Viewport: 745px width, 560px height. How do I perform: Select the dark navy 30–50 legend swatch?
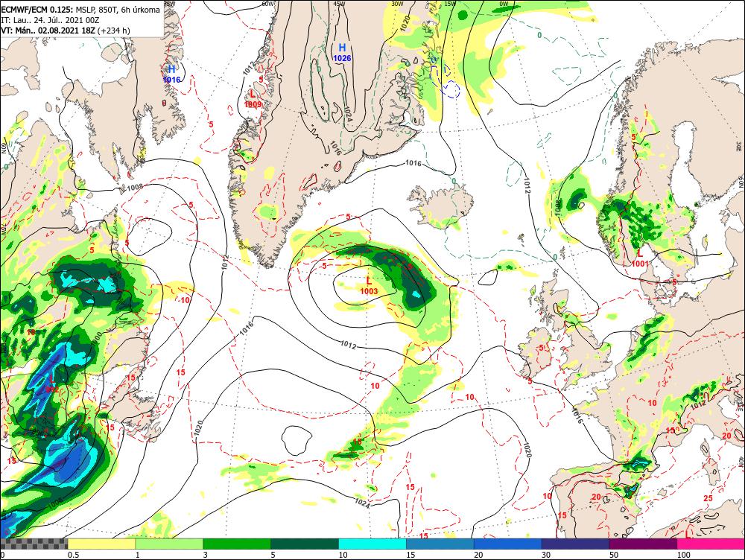pos(575,544)
